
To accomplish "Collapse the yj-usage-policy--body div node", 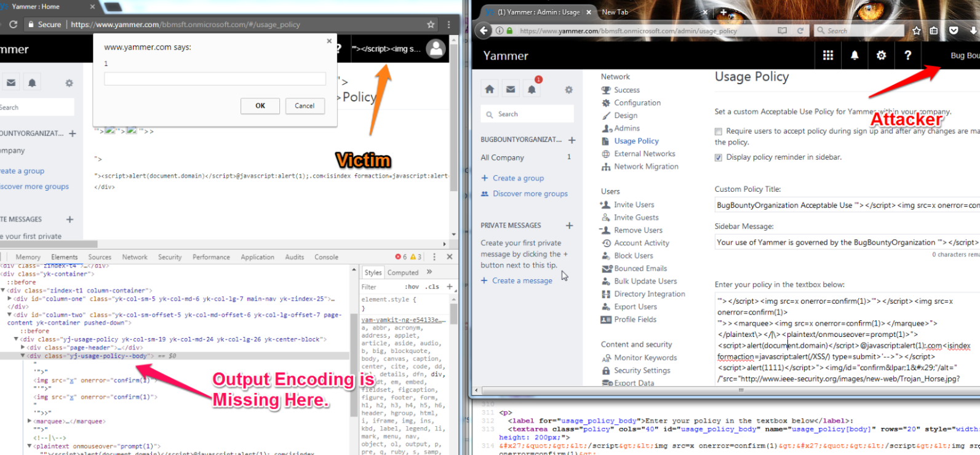I will pyautogui.click(x=23, y=356).
